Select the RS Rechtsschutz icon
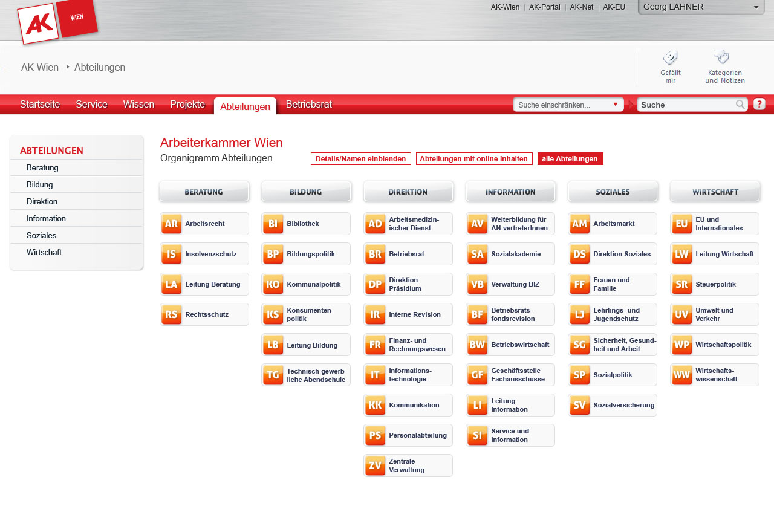 click(172, 314)
